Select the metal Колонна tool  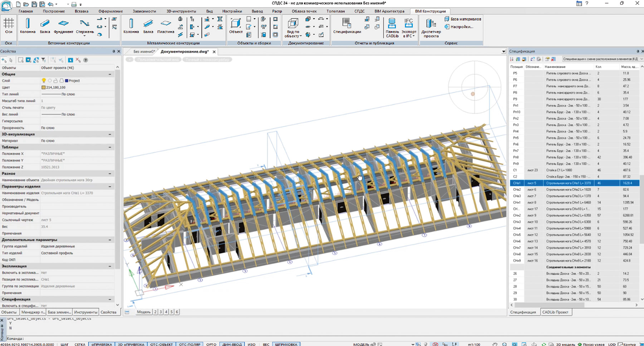click(x=131, y=26)
